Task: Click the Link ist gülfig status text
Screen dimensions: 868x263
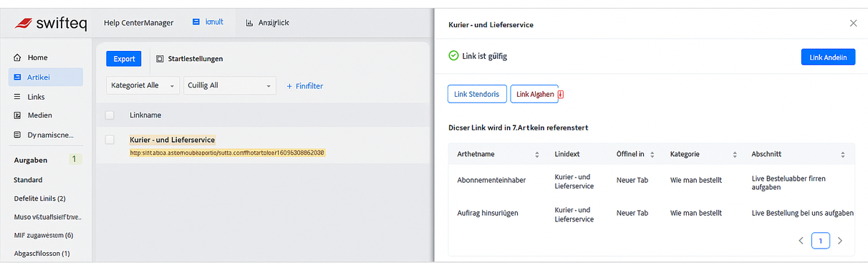Action: (x=486, y=56)
